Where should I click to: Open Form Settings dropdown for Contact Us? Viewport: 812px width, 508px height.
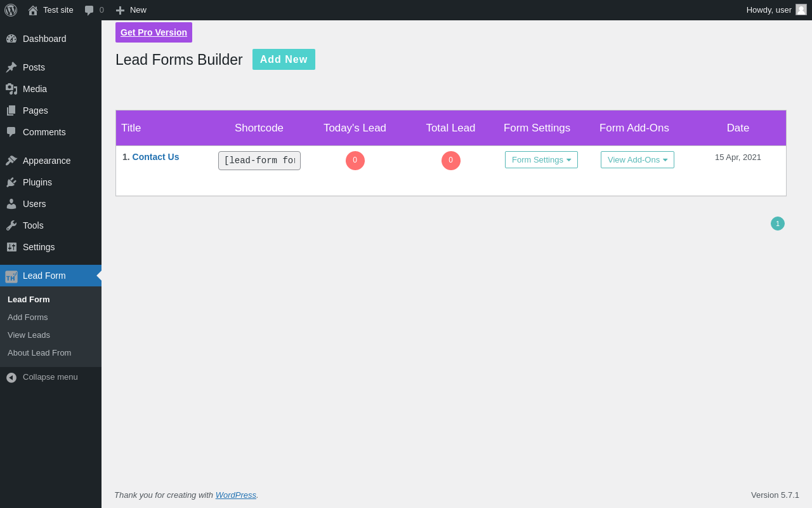[541, 160]
